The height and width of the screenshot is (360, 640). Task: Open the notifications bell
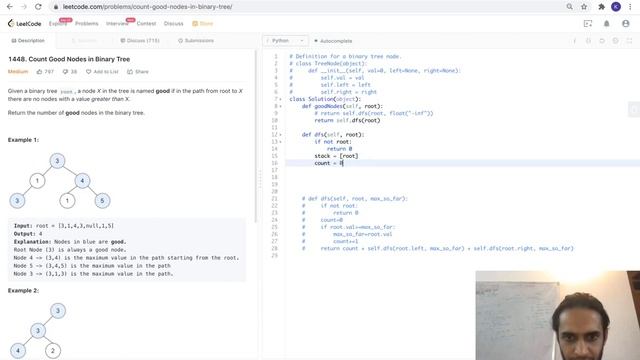(607, 24)
